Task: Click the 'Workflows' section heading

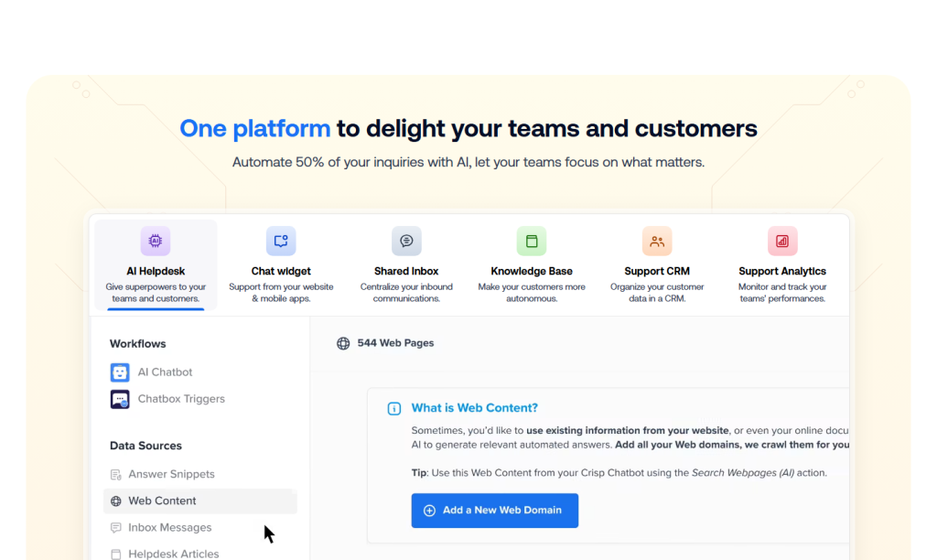Action: pos(137,344)
